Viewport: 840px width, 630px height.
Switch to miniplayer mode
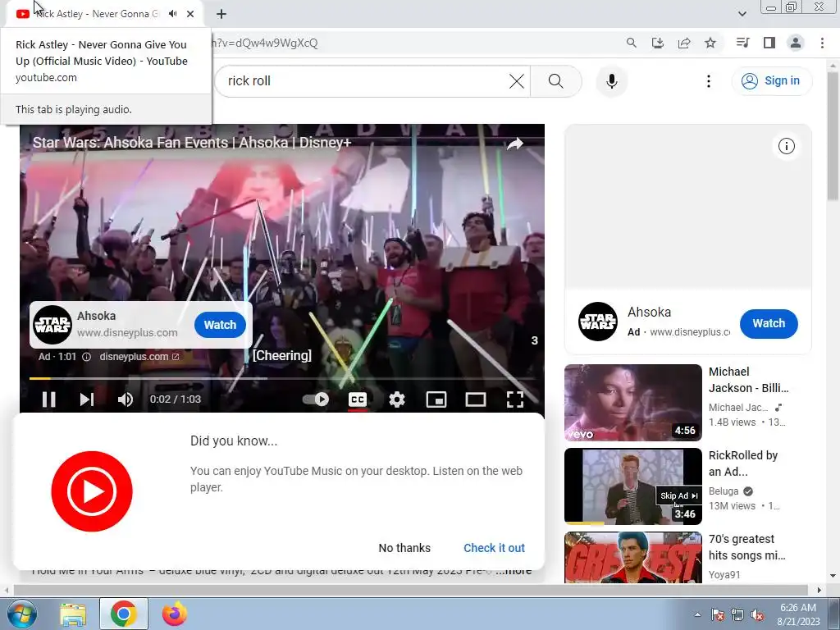(x=436, y=399)
